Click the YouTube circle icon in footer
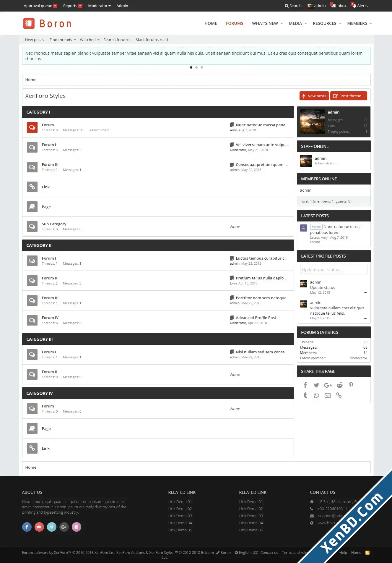This screenshot has width=392, height=563. pos(39,527)
